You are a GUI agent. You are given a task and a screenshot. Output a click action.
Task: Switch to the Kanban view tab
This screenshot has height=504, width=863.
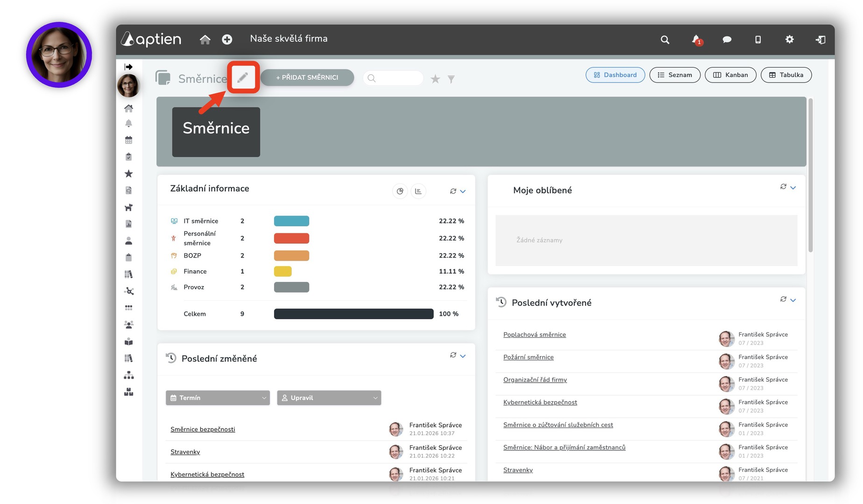click(x=730, y=75)
